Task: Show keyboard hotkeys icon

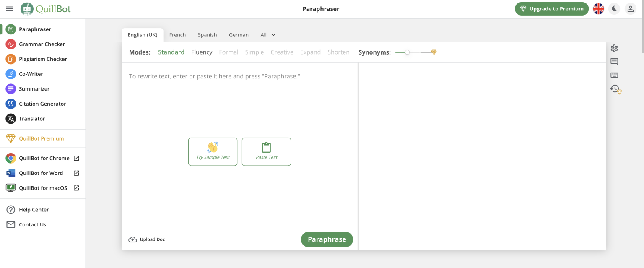Action: [x=614, y=75]
